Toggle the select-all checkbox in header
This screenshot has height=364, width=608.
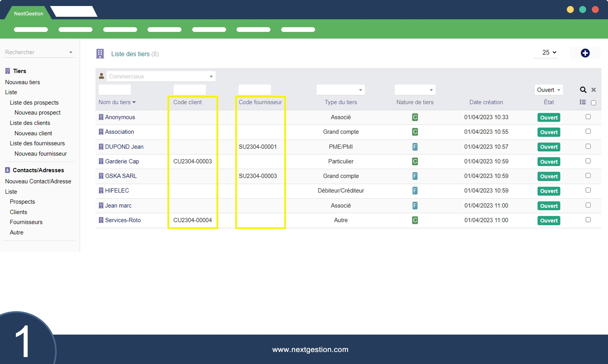[x=593, y=103]
